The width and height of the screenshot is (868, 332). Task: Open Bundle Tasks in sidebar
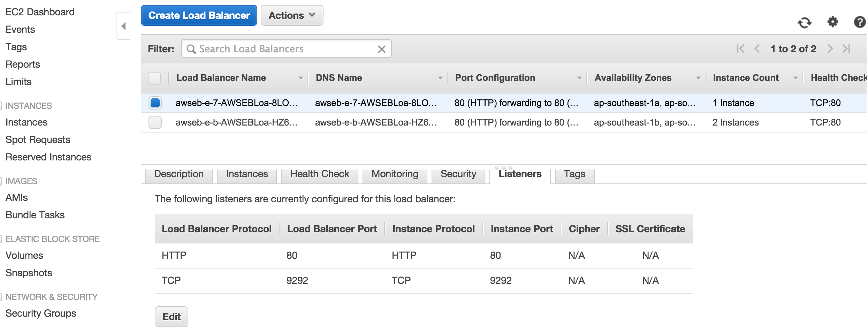(35, 215)
